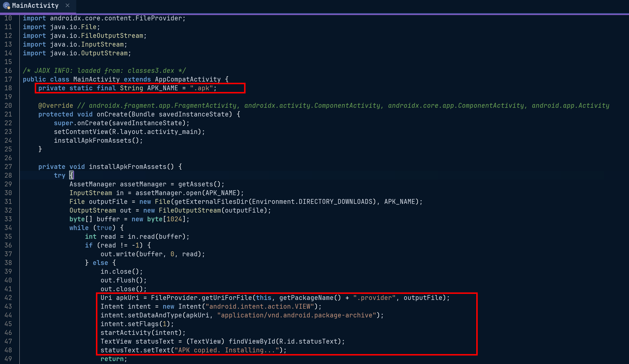Click the ".apk" string literal

pyautogui.click(x=201, y=88)
